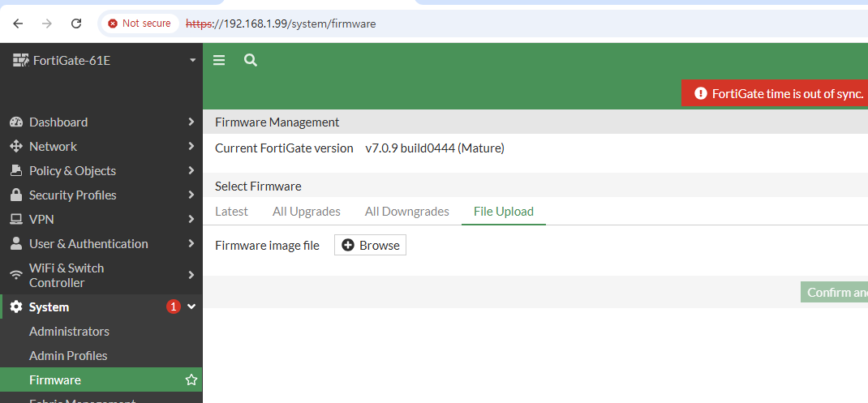Expand the VPN chevron
868x403 pixels.
191,219
